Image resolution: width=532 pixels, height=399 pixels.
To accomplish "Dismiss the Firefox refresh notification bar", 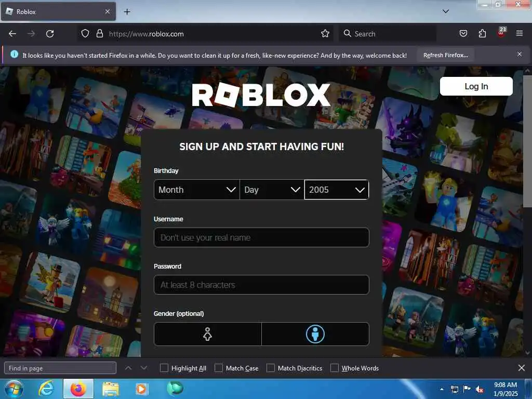I will click(520, 54).
